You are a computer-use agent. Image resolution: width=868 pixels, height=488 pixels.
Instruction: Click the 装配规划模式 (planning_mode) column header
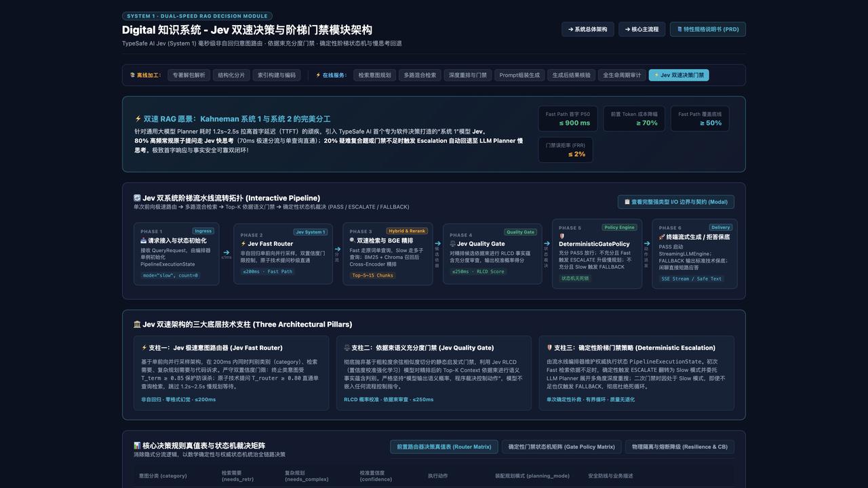click(x=532, y=476)
